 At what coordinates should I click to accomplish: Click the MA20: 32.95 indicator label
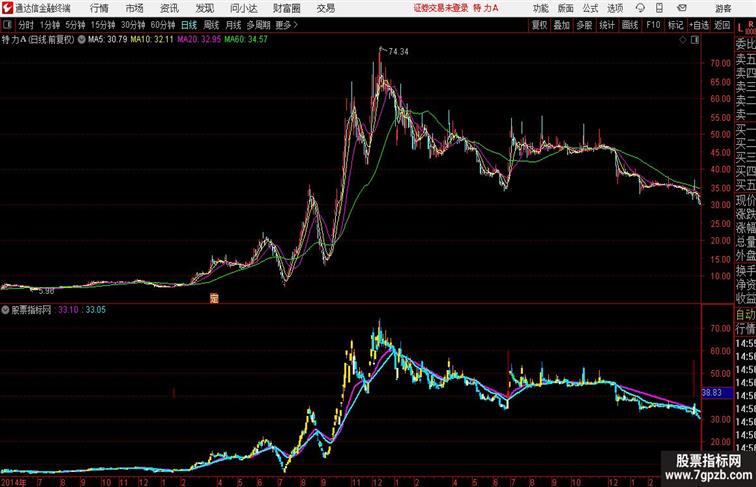pos(199,40)
